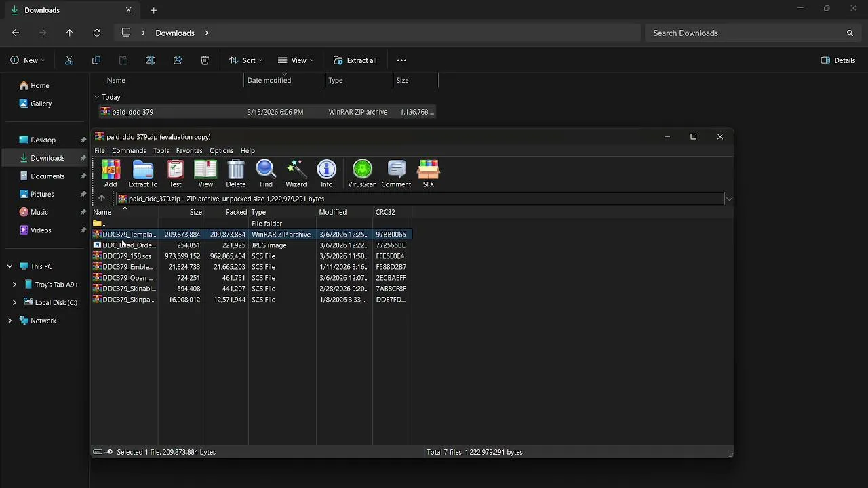The height and width of the screenshot is (488, 868).
Task: Run VirusScan on the archive
Action: pos(362,174)
